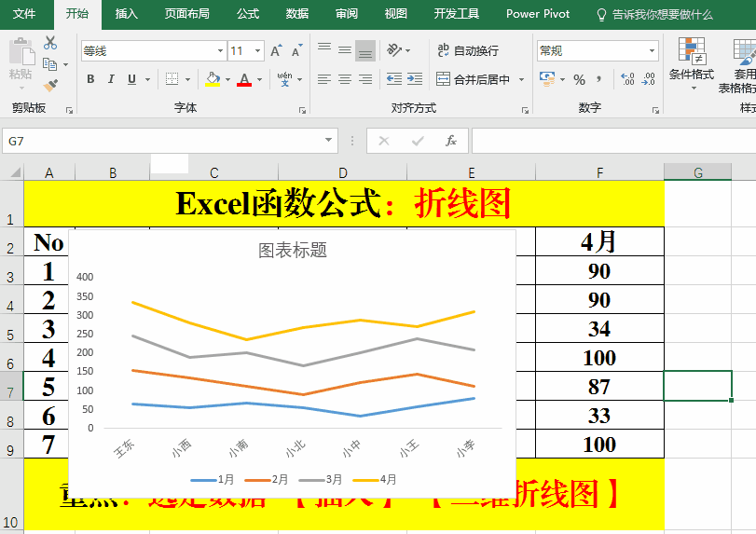The image size is (756, 534).
Task: Toggle bold formatting
Action: [x=90, y=79]
